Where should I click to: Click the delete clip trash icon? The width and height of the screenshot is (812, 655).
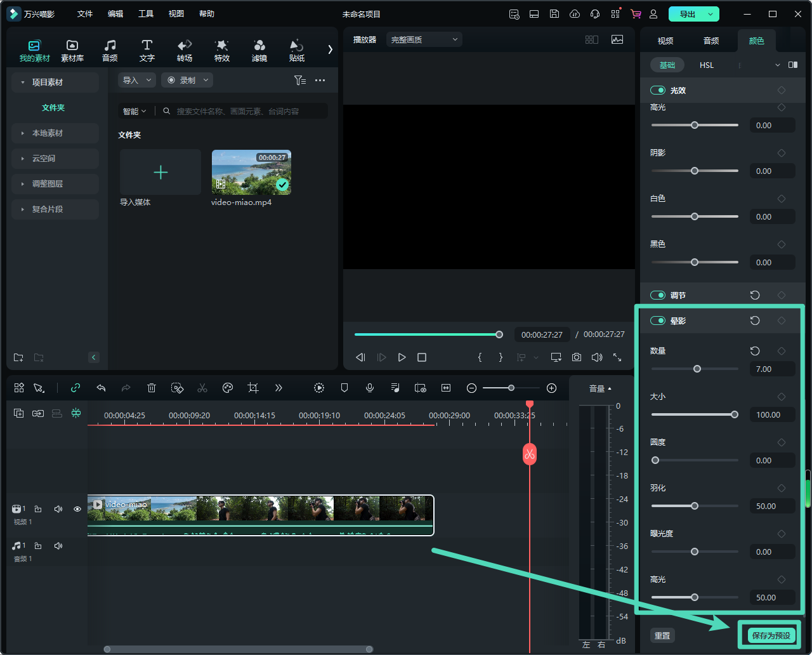152,388
